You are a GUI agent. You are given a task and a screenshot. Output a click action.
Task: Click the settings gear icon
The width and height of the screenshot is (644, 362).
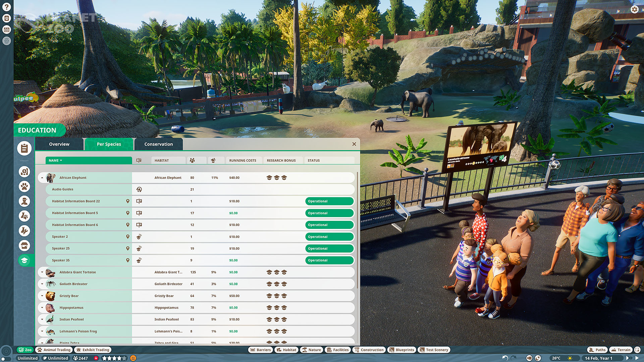(x=634, y=9)
